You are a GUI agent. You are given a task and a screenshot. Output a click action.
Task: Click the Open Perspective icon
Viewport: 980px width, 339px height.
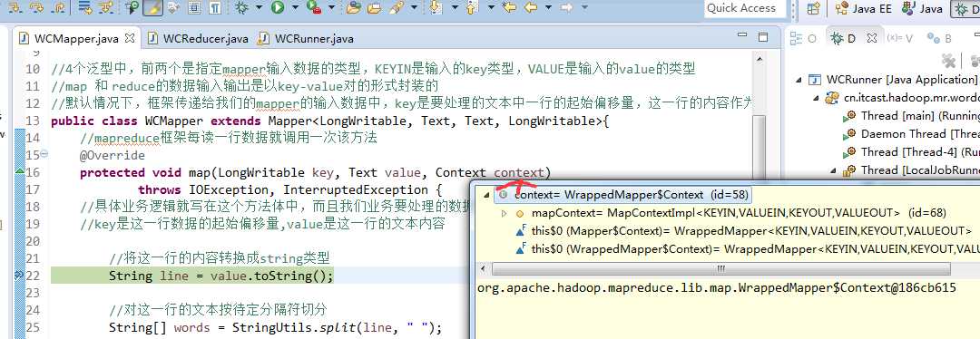point(813,8)
